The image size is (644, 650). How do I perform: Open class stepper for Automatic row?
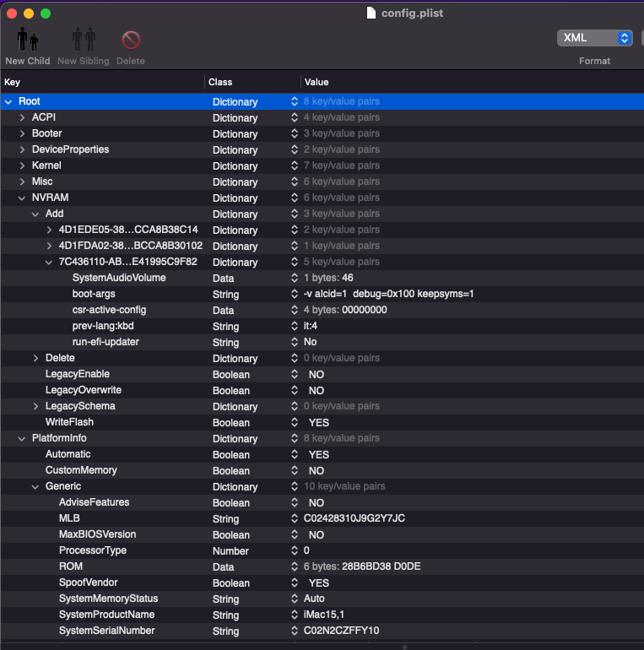295,455
